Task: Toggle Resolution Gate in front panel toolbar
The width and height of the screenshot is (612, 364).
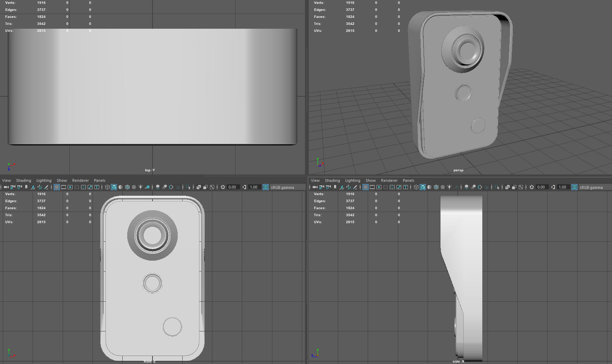Action: click(x=70, y=187)
